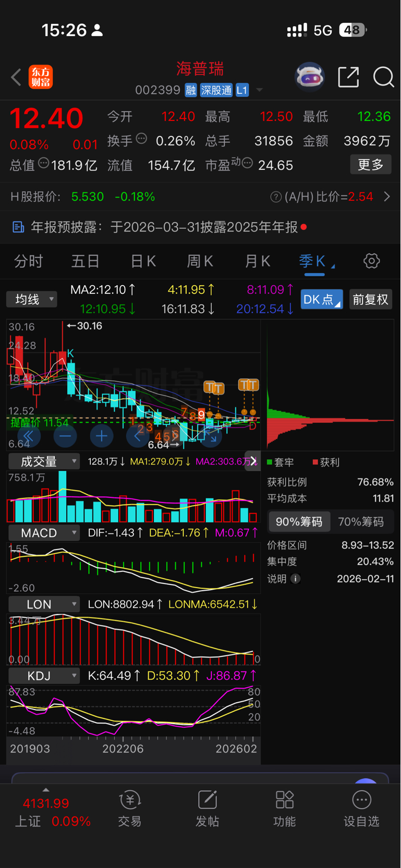Tap the 更多 button
Viewport: 401px width, 868px height.
(x=371, y=165)
